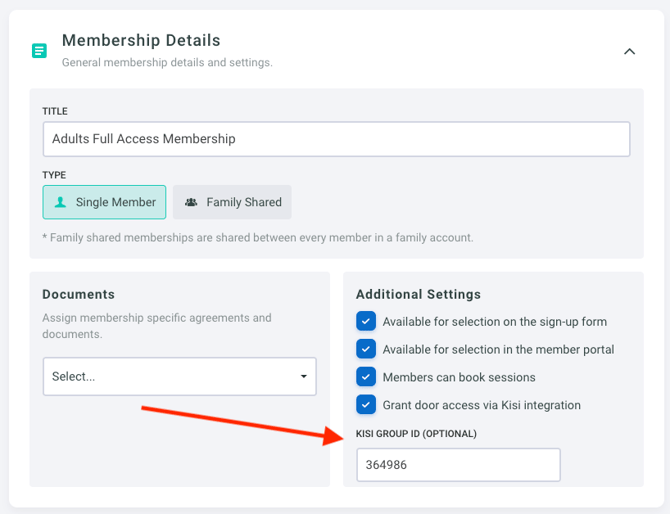The width and height of the screenshot is (670, 514).
Task: Toggle the member portal availability checkbox
Action: [366, 349]
